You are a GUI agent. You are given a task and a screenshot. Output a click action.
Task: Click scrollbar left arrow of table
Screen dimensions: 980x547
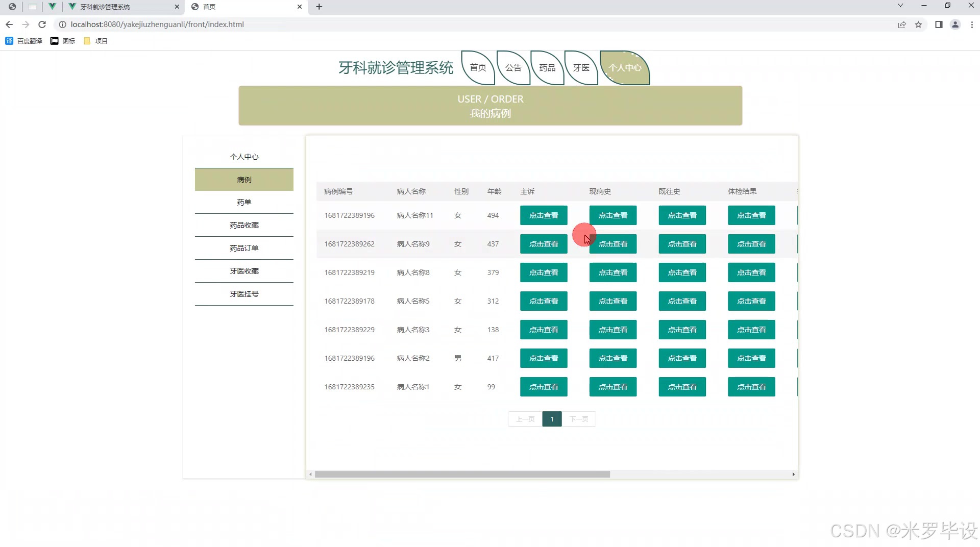(310, 474)
